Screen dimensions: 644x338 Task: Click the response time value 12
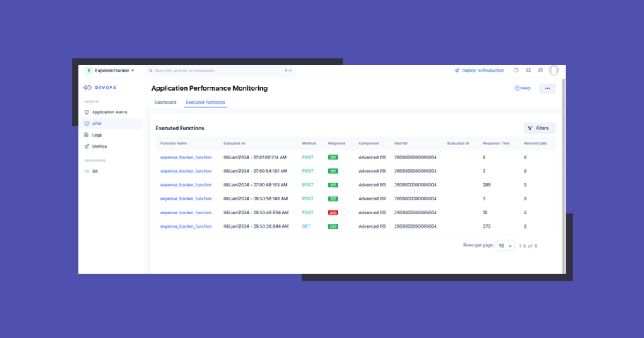(485, 213)
